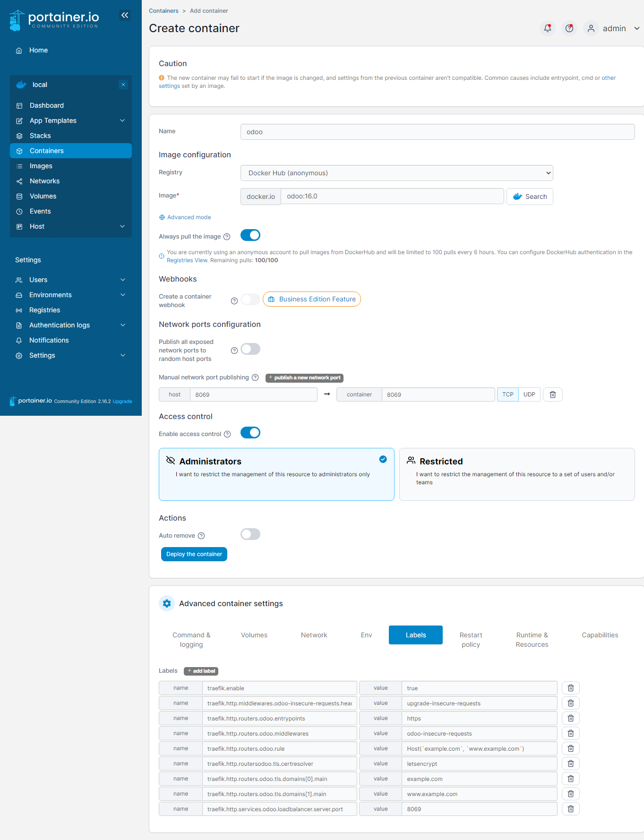Go to Home in sidebar
The height and width of the screenshot is (840, 644).
point(38,50)
